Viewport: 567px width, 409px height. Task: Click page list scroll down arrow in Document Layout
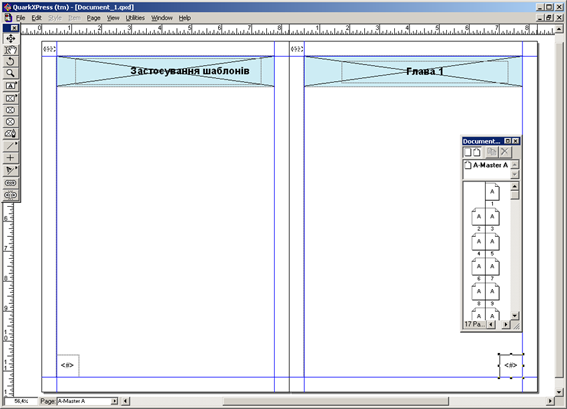pyautogui.click(x=515, y=315)
